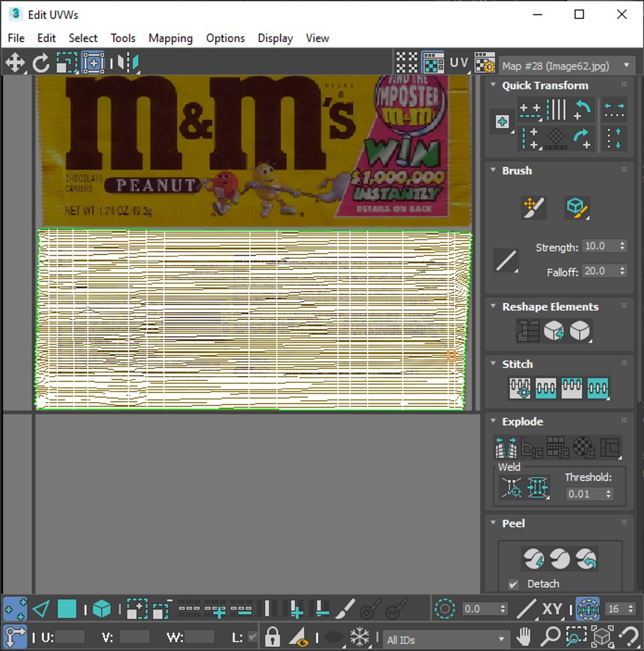
Task: Open the checker pattern display options
Action: [406, 63]
